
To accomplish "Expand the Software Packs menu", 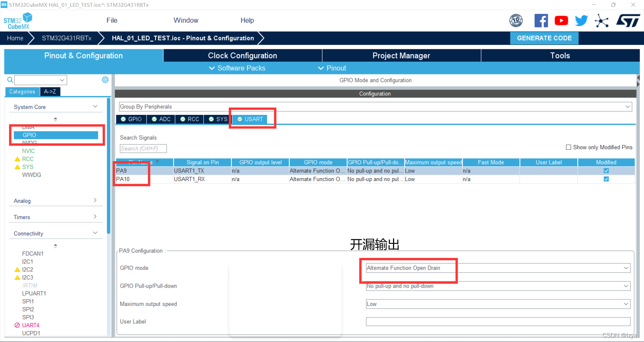I will point(237,68).
